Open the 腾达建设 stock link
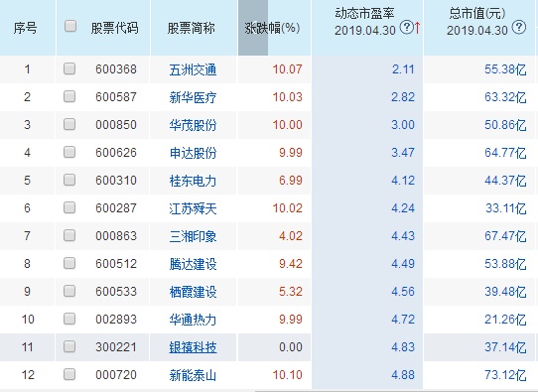Screen dimensions: 538x392 coord(193,264)
